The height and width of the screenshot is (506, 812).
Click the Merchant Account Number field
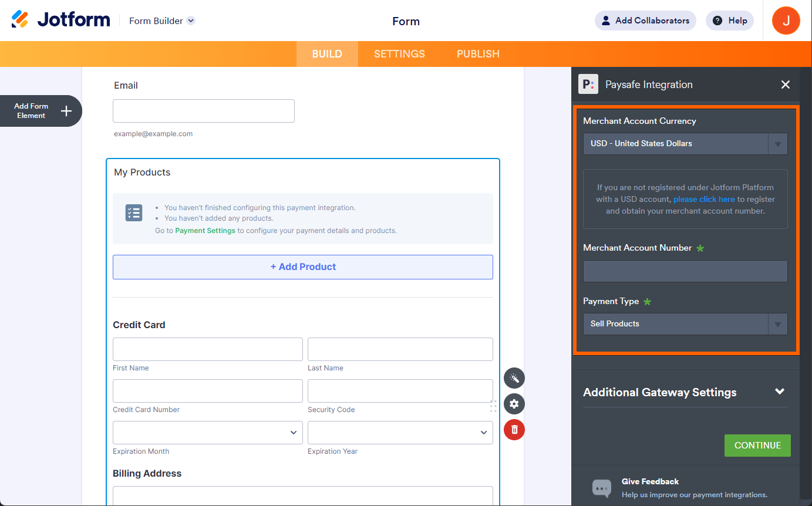pyautogui.click(x=685, y=271)
